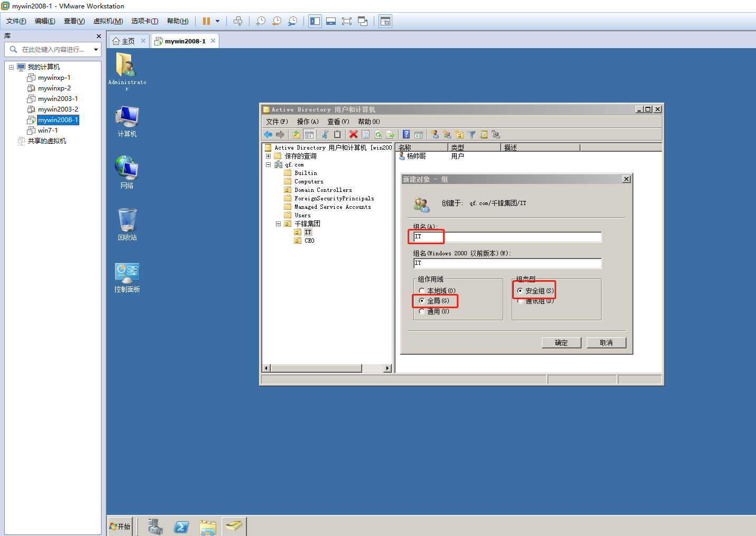Expand the 保存的查询 tree node
Viewport: 756px width, 536px height.
(x=268, y=156)
